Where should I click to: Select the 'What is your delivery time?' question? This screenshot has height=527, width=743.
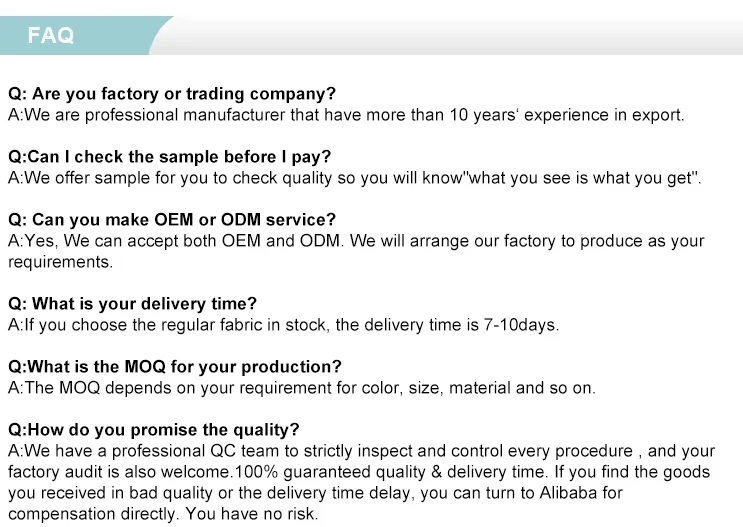[132, 304]
